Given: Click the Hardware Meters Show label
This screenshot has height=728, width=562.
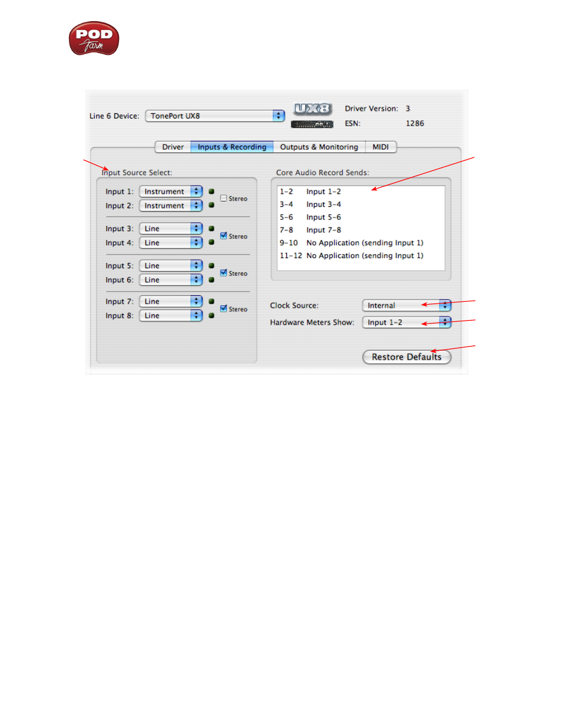Looking at the screenshot, I should (x=312, y=322).
